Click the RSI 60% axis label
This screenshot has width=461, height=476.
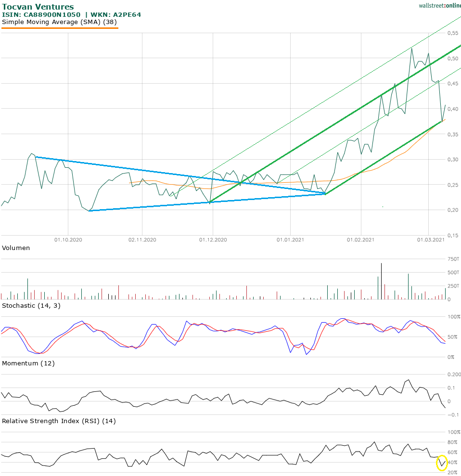pos(452,452)
